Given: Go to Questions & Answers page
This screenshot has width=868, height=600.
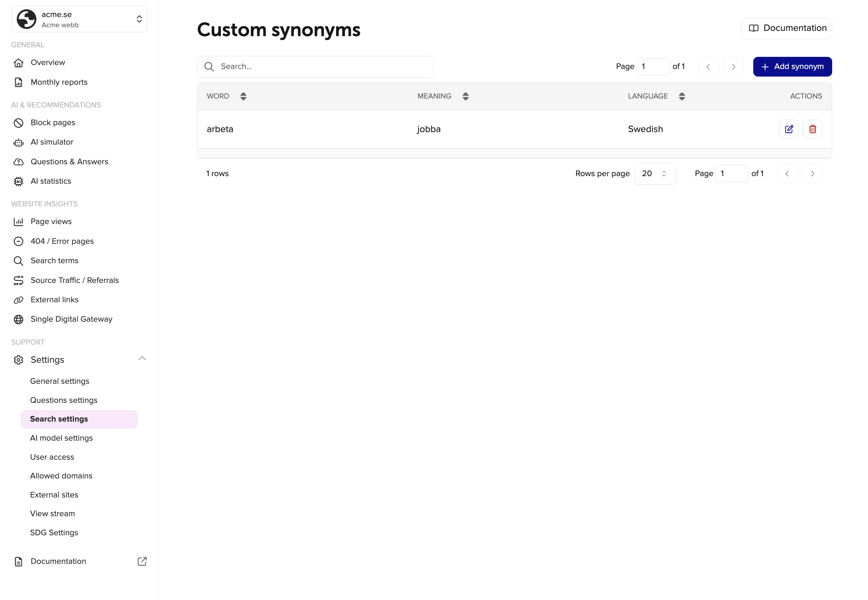Looking at the screenshot, I should tap(69, 162).
